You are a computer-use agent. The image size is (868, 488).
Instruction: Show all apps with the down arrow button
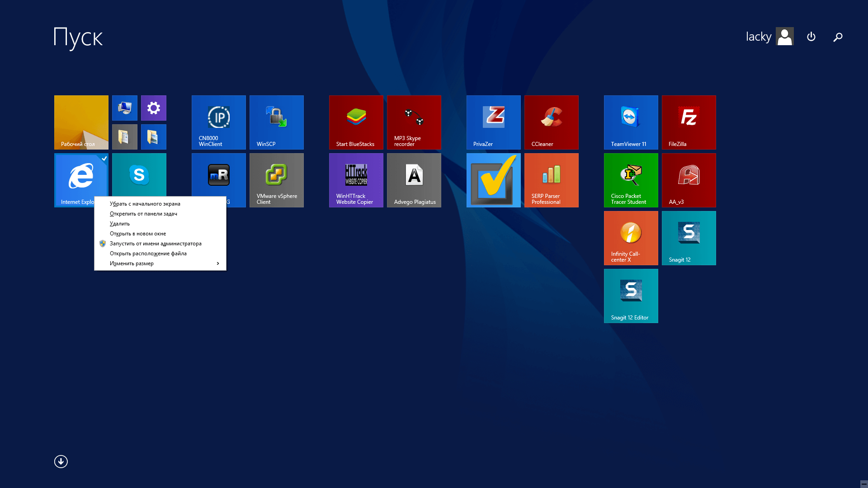coord(61,461)
